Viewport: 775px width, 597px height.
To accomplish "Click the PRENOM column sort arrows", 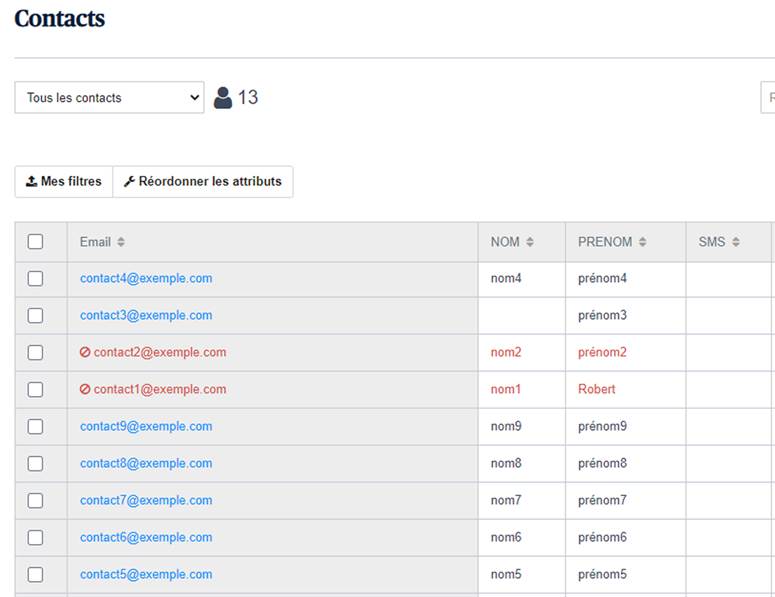I will pos(642,242).
